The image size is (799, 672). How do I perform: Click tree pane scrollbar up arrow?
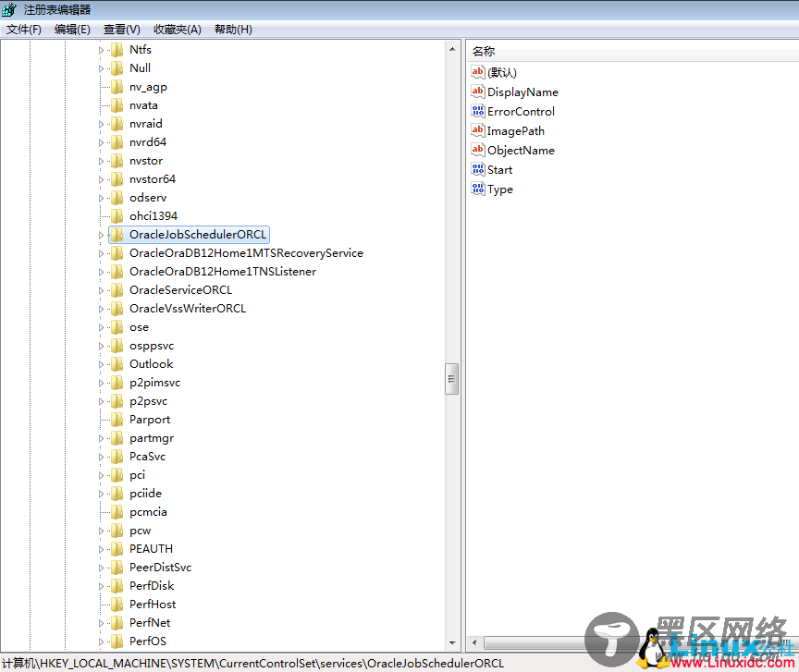[x=452, y=49]
